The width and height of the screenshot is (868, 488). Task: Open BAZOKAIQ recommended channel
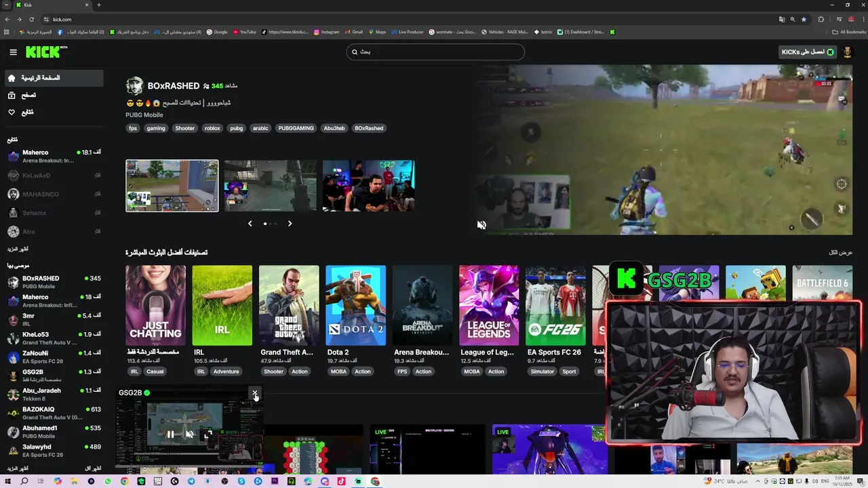click(54, 413)
